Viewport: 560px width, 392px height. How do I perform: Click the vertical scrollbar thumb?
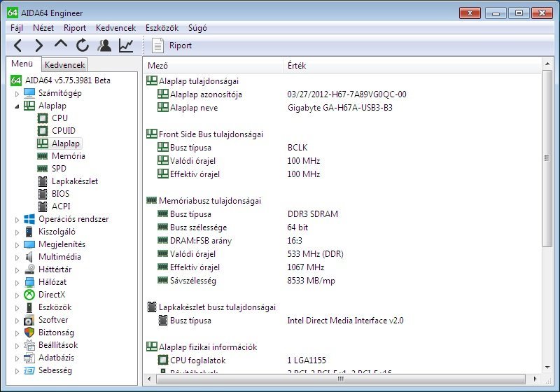(x=547, y=158)
